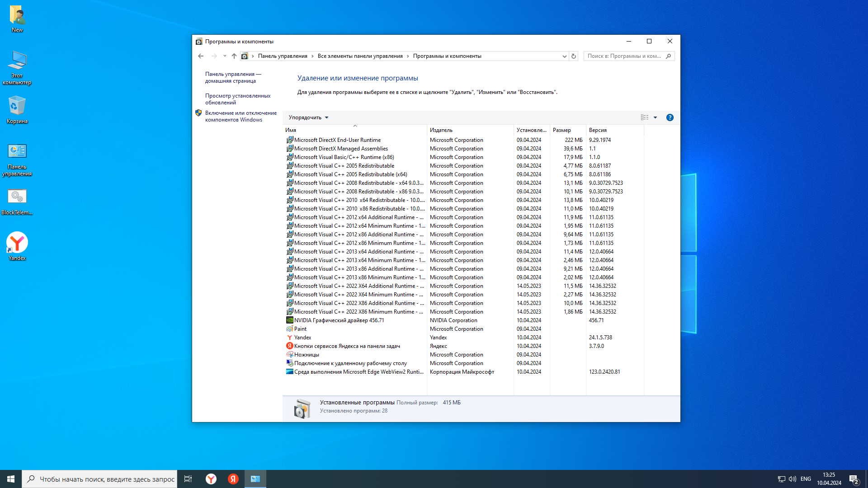Screen dimensions: 868x488
Task: Select NVIDIA Графический драйвер 456.71 entry
Action: click(x=339, y=320)
